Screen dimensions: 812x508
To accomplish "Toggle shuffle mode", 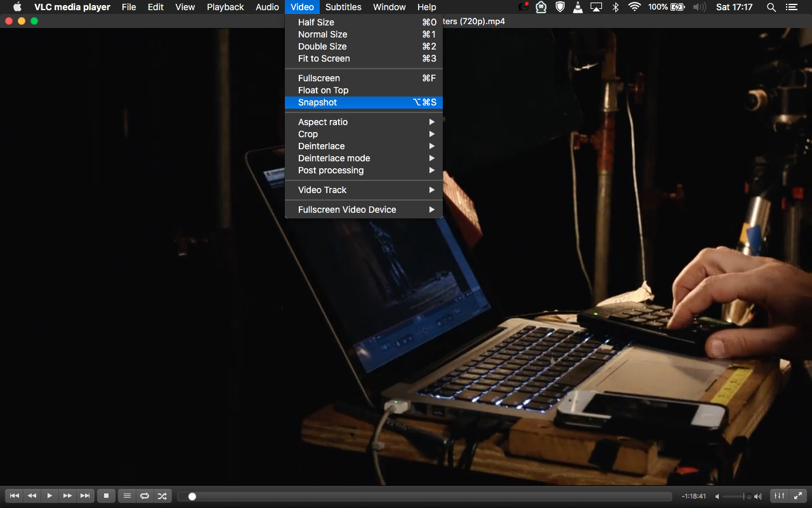I will (x=162, y=496).
